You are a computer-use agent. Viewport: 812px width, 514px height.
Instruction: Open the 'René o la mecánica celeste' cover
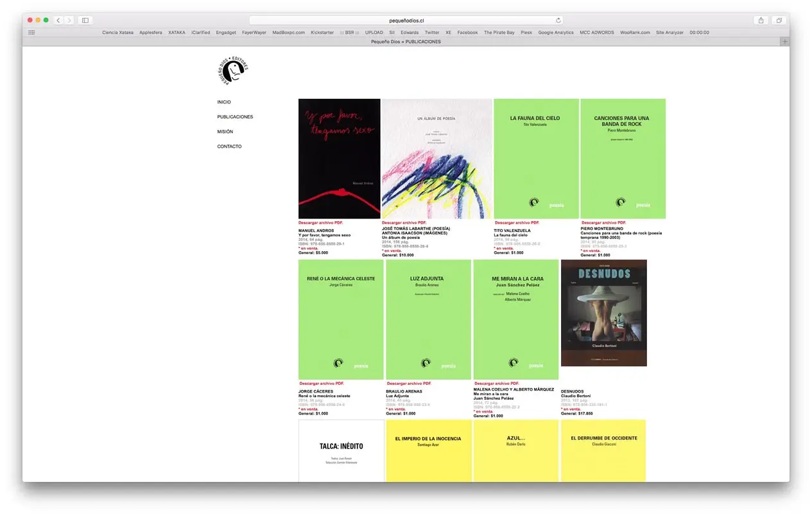(x=341, y=319)
